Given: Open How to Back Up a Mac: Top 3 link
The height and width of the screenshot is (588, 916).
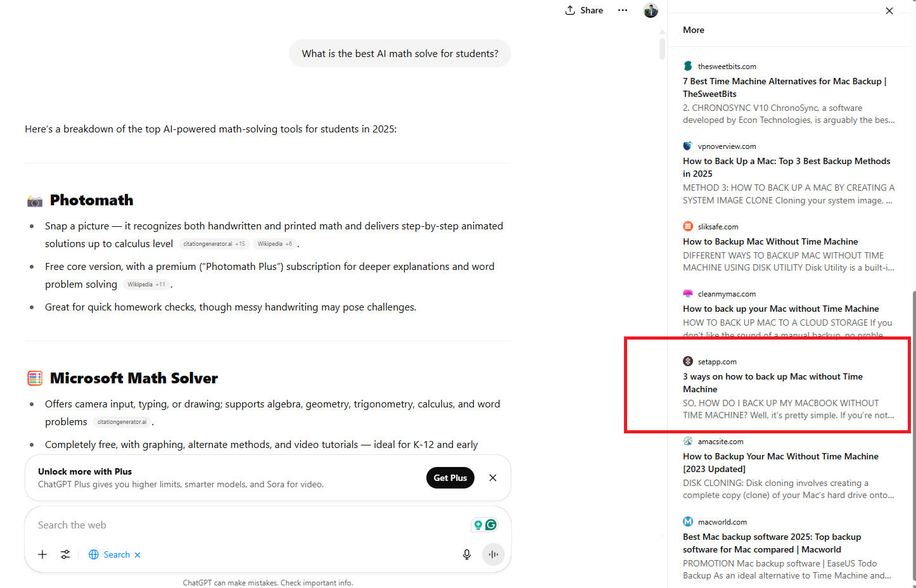Looking at the screenshot, I should [x=786, y=167].
